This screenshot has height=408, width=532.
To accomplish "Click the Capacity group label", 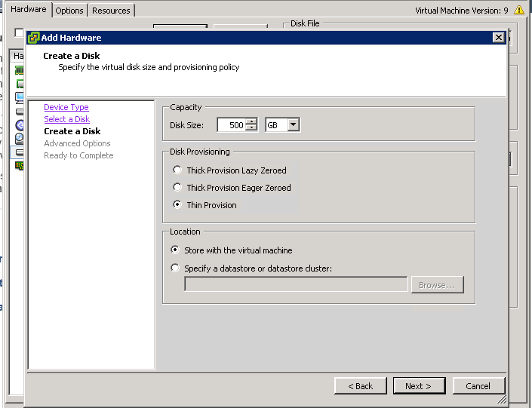I will [186, 107].
